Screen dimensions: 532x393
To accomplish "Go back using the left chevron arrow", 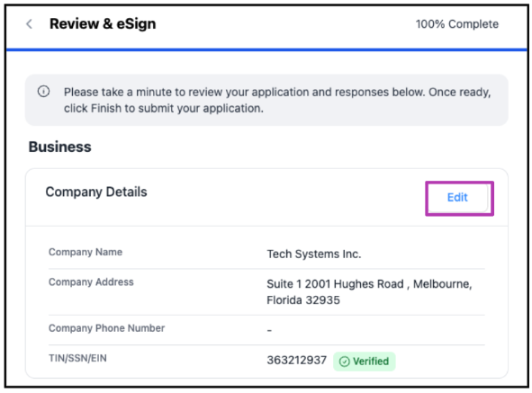I will 29,24.
